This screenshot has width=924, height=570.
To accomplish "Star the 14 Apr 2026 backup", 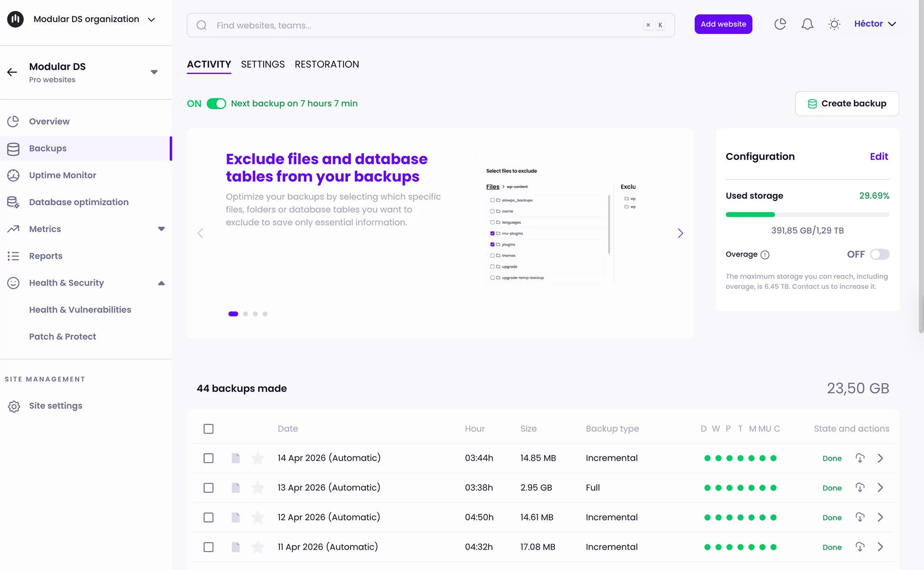I will coord(258,458).
